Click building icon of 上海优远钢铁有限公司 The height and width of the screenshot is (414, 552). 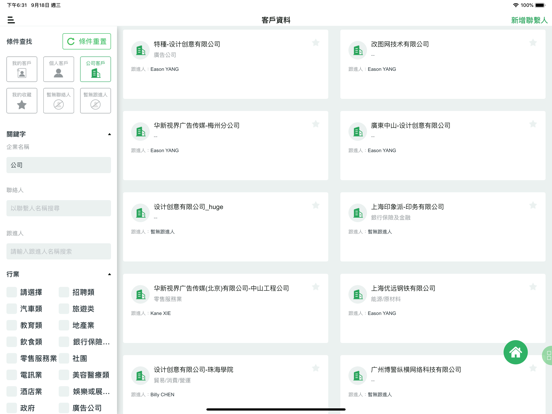[x=358, y=294]
